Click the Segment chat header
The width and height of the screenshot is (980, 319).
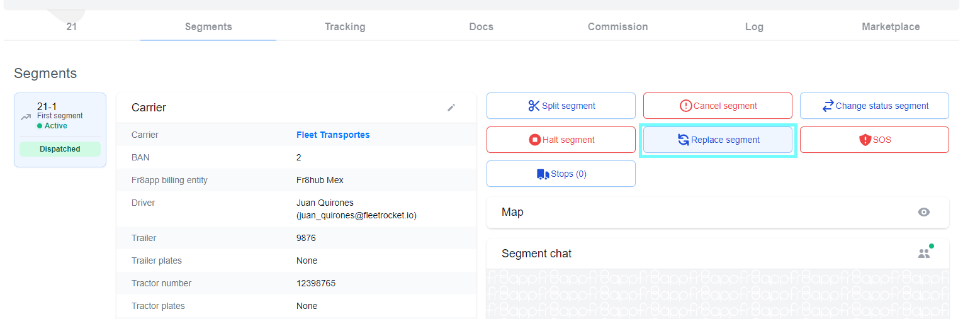point(718,254)
